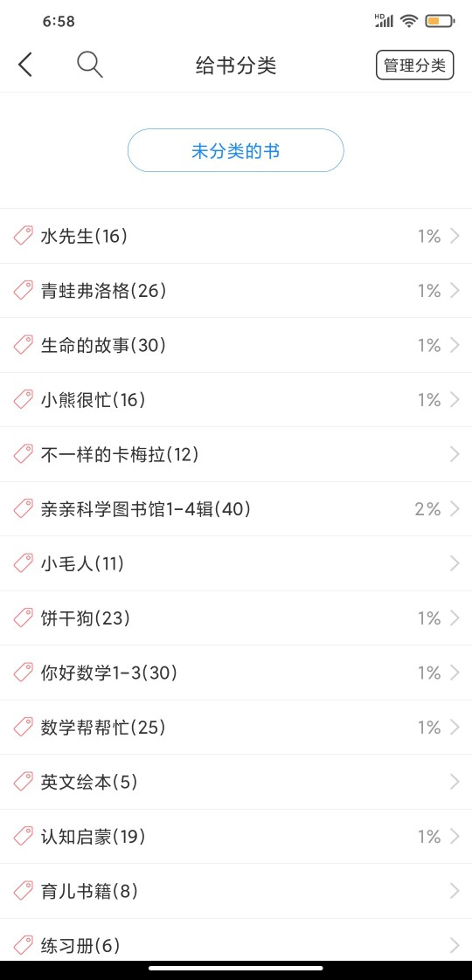
Task: Expand 育儿书籍 via its chevron arrow
Action: [x=455, y=891]
